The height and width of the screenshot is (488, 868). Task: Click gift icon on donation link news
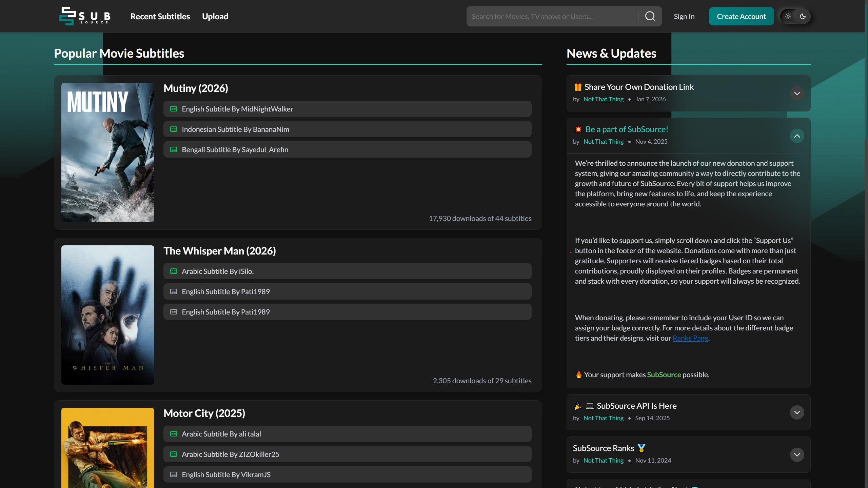pos(578,87)
